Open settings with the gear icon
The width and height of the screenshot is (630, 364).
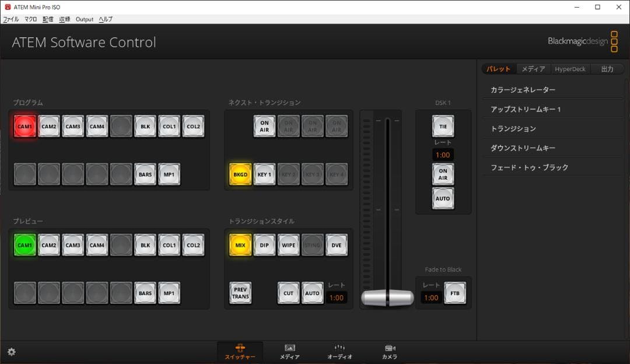pos(12,352)
